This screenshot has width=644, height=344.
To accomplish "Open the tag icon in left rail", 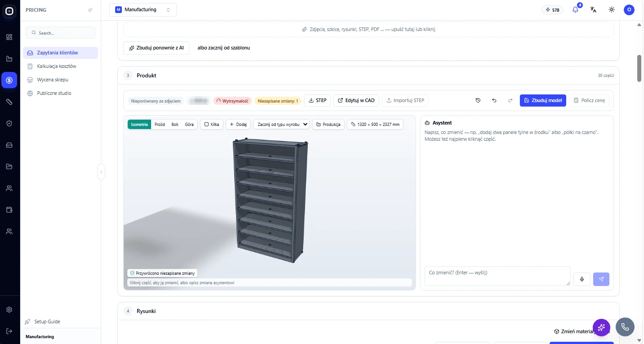I will pyautogui.click(x=9, y=102).
